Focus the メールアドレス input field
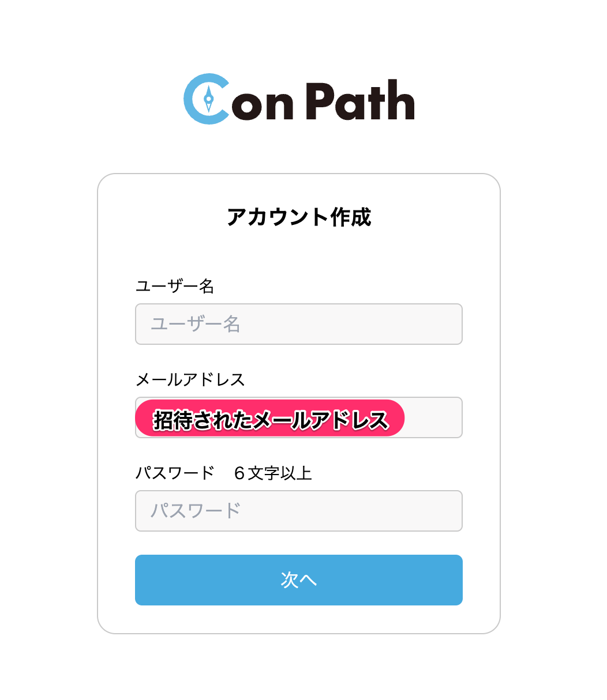Viewport: 607px width, 700px height. click(433, 417)
